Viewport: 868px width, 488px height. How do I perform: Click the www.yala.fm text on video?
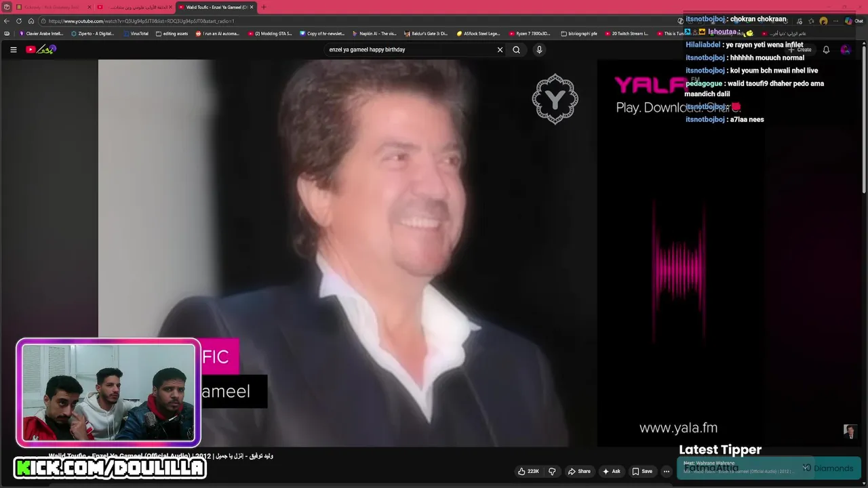[x=678, y=428]
